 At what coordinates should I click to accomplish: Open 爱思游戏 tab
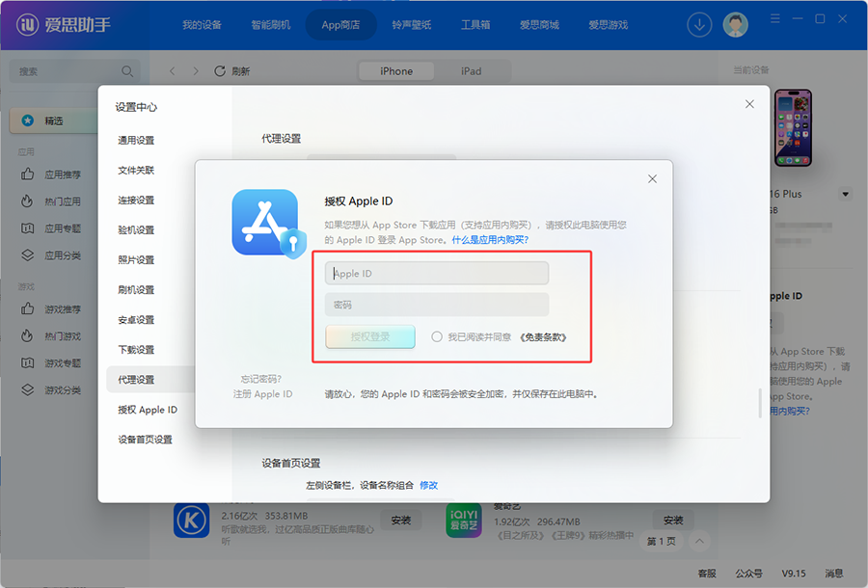point(608,25)
